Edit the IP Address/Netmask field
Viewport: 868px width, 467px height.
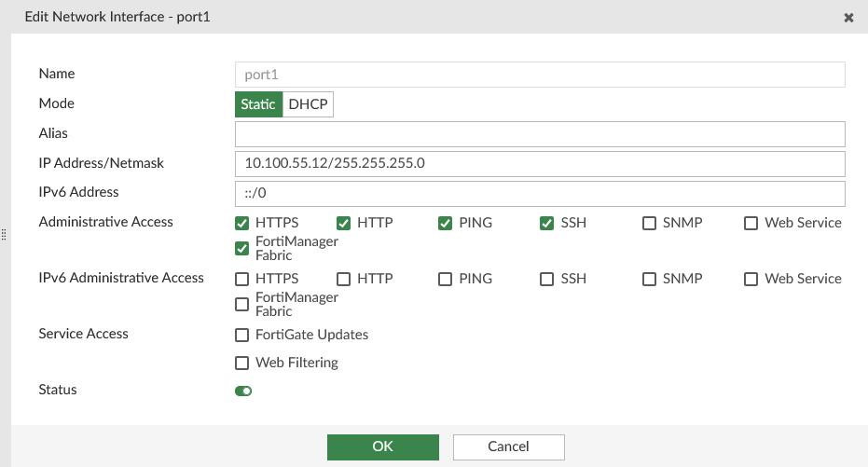click(540, 163)
